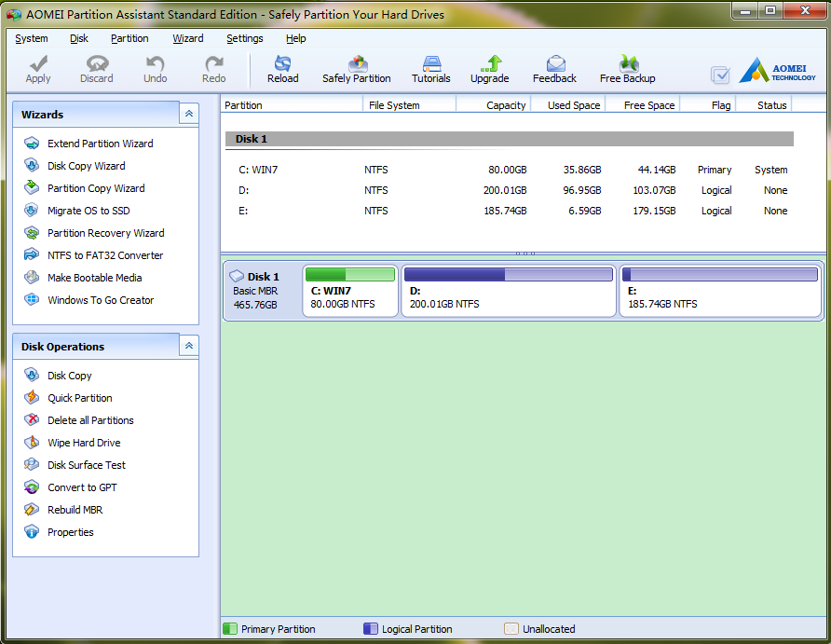This screenshot has width=831, height=644.
Task: Open the Wizard menu
Action: click(187, 38)
